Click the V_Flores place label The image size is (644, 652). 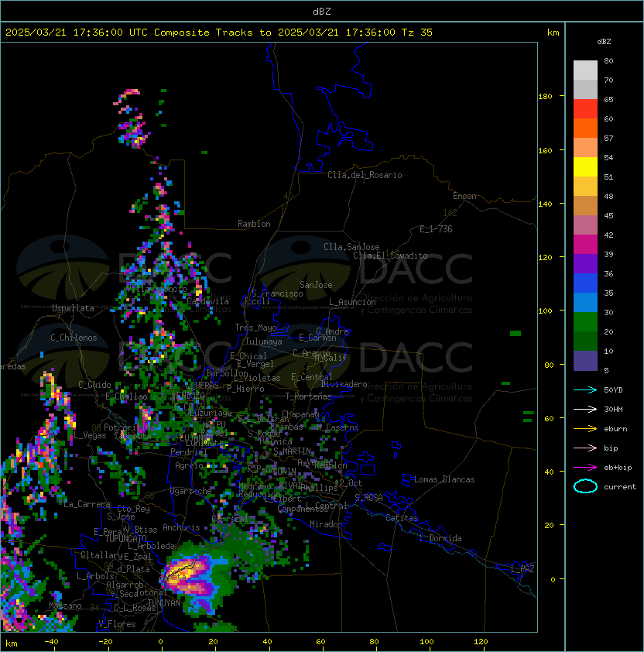click(117, 625)
